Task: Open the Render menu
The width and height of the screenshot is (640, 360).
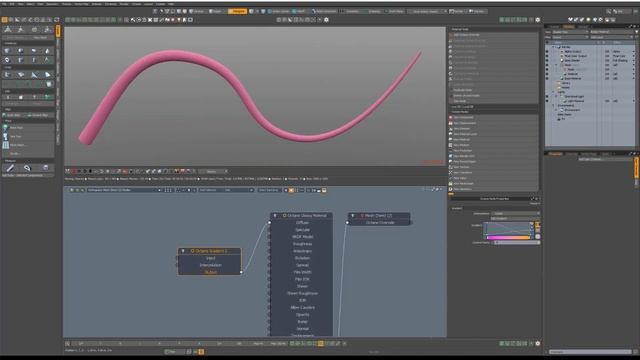Action: coord(124,4)
